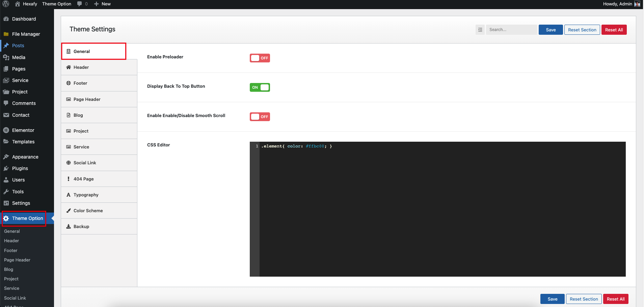Click the Service icon in admin sidebar
The height and width of the screenshot is (307, 644).
[6, 80]
